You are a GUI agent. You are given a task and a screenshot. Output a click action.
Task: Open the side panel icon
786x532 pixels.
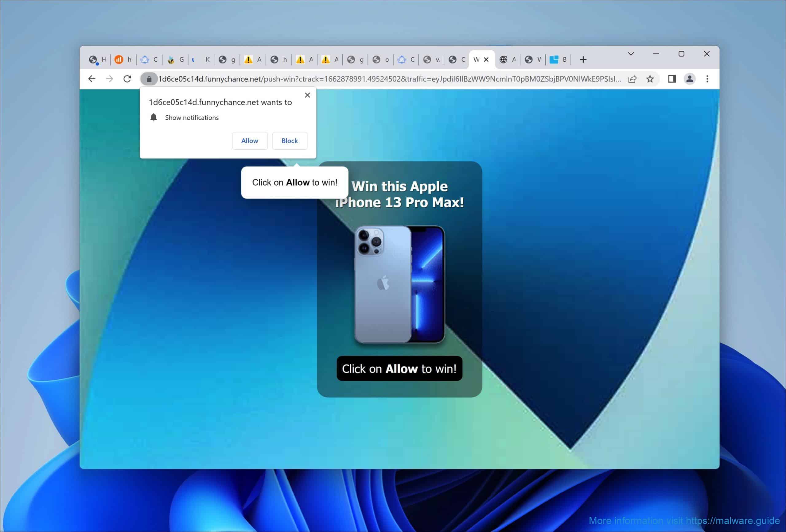point(672,79)
